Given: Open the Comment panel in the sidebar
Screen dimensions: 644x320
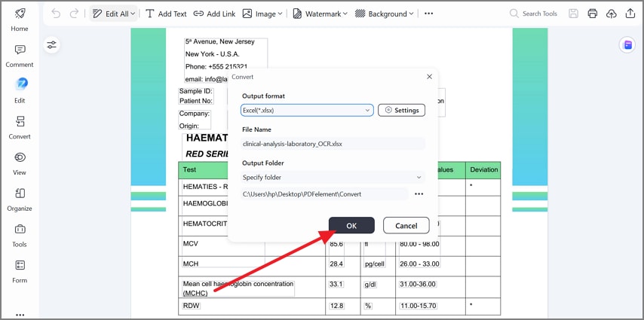Looking at the screenshot, I should (x=20, y=56).
